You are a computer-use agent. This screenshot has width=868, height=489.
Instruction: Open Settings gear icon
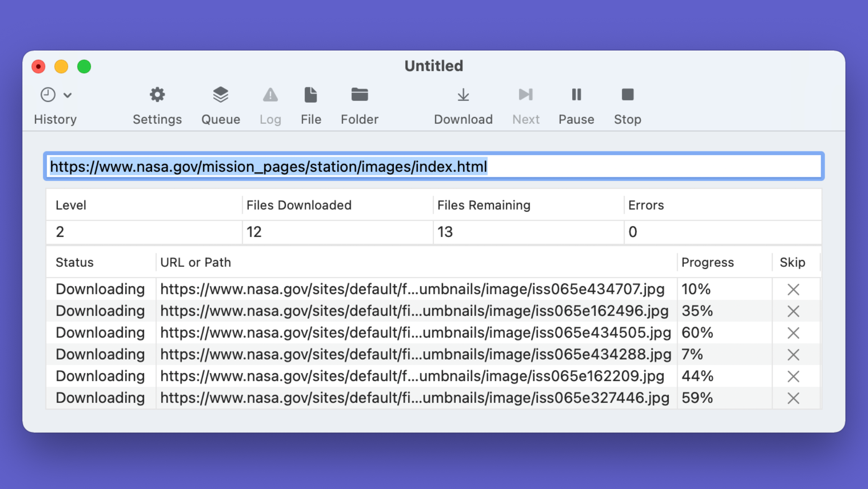click(157, 95)
